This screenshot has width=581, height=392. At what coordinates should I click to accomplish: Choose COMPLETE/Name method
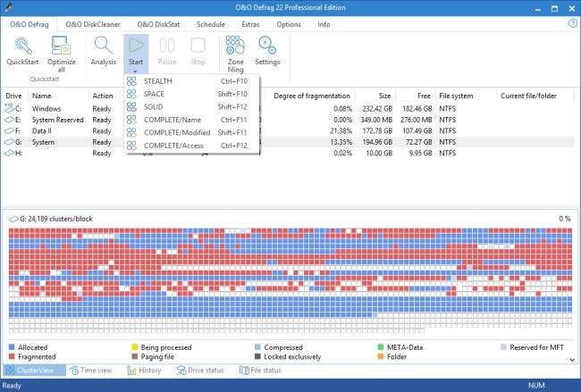(192, 120)
